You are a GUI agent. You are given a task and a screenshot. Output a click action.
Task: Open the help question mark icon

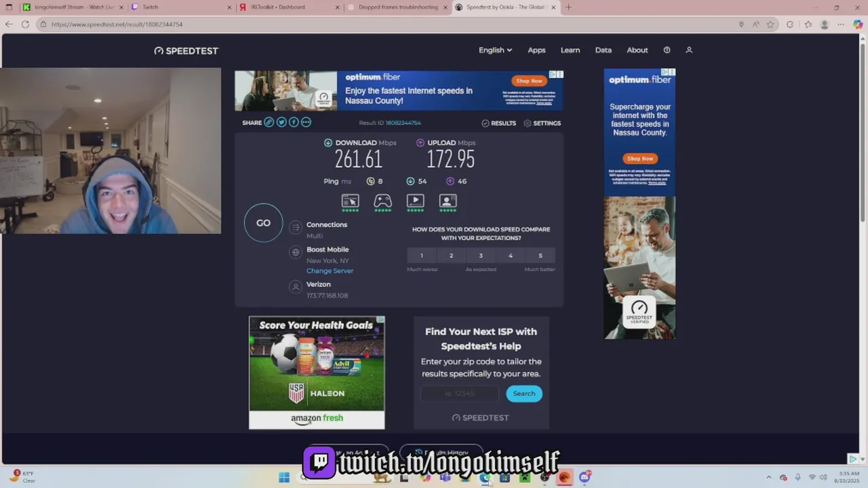pyautogui.click(x=667, y=50)
